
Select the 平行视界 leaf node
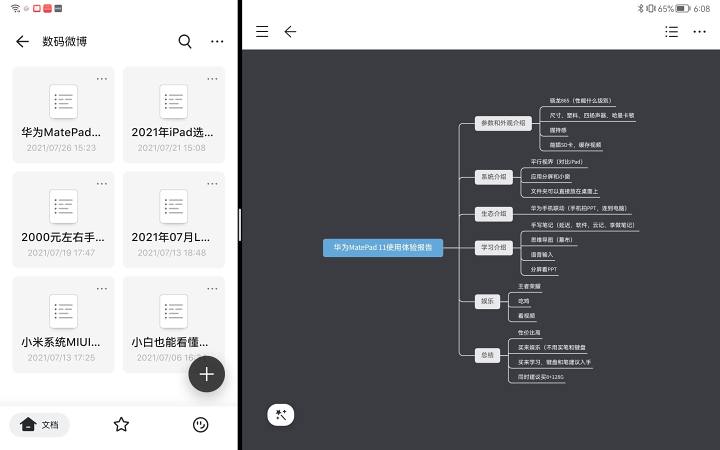coord(557,162)
